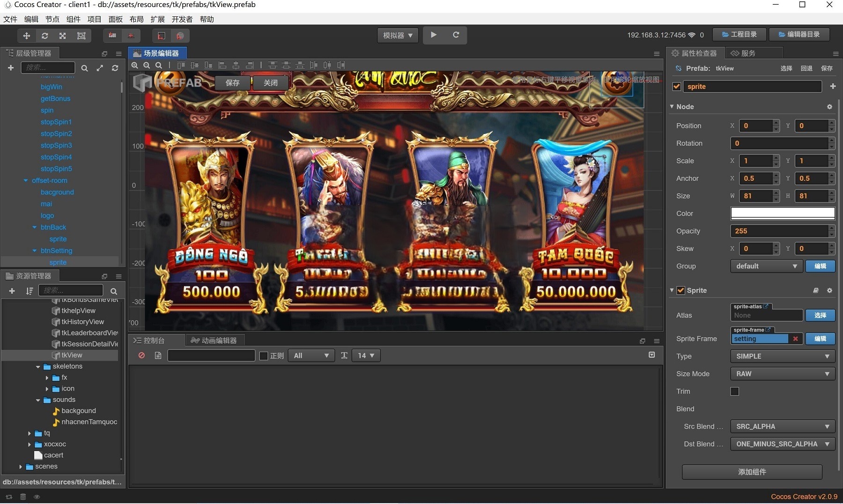Viewport: 843px width, 504px height.
Task: Click the hierarchy search magnifier icon
Action: (85, 68)
